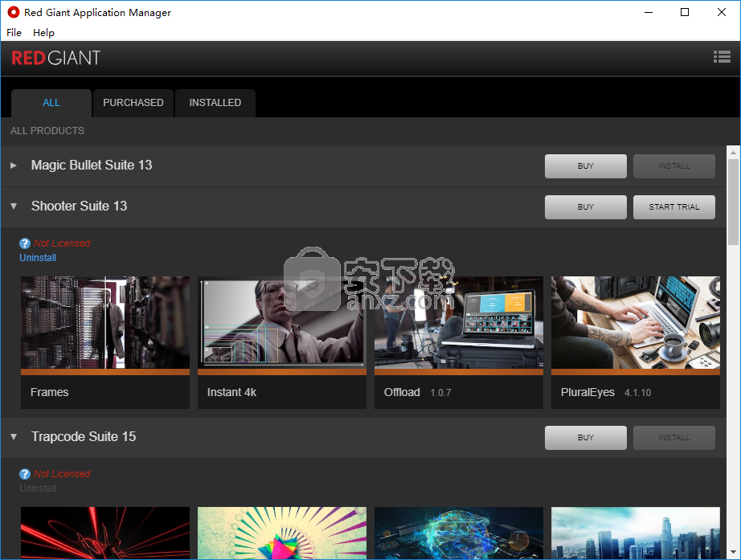The width and height of the screenshot is (741, 560).
Task: Collapse the Shooter Suite 13 section
Action: [13, 206]
